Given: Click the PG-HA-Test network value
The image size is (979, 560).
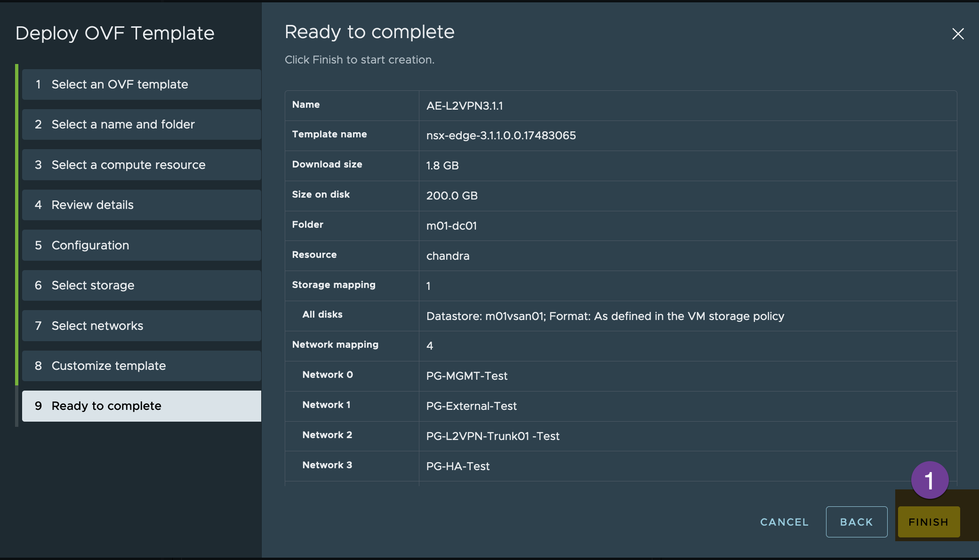Looking at the screenshot, I should [457, 466].
